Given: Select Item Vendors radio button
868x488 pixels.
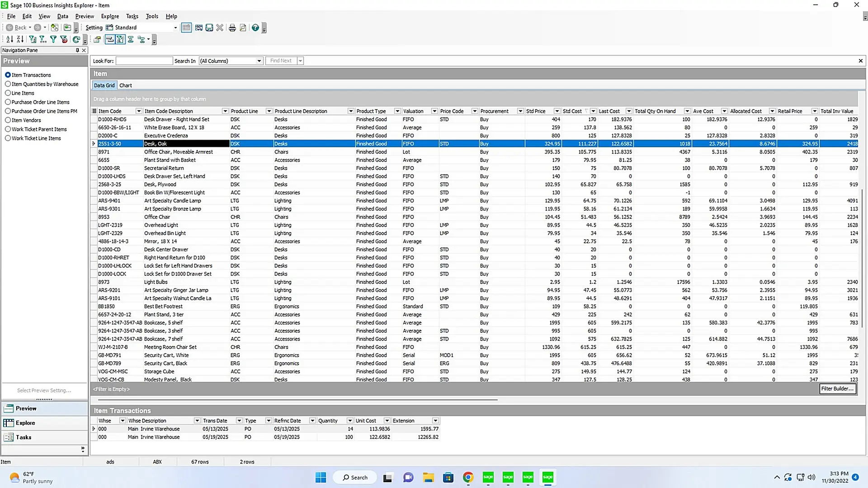Looking at the screenshot, I should (x=8, y=120).
